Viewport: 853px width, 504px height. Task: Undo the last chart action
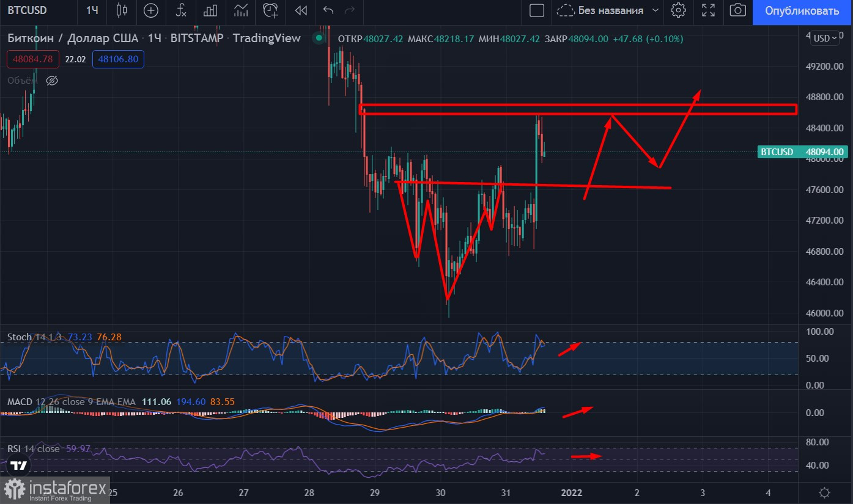click(x=328, y=10)
